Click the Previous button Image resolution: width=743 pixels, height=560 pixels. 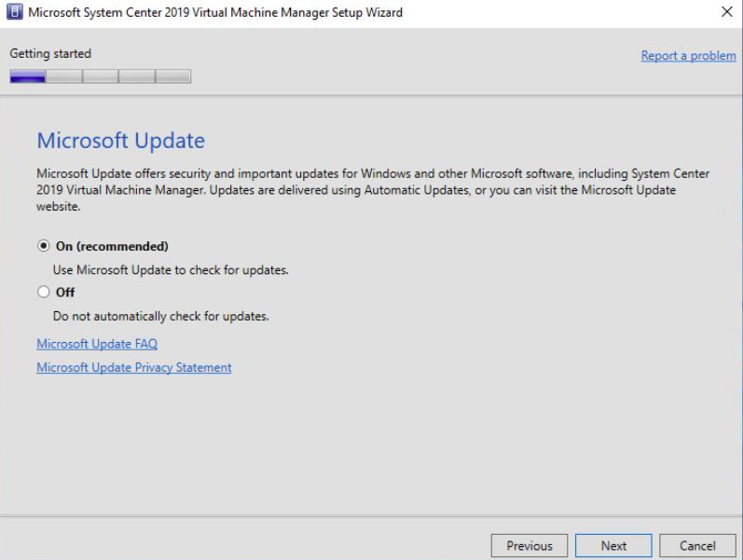pos(530,546)
